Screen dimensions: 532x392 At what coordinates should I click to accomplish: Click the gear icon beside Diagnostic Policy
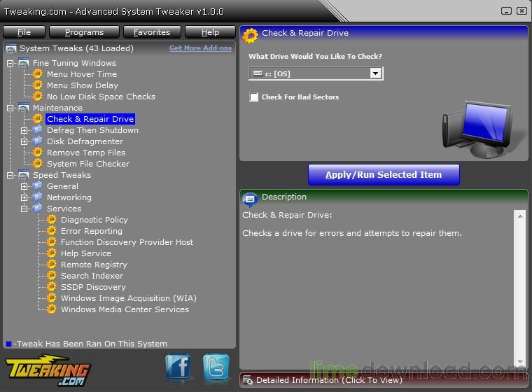[x=51, y=220]
